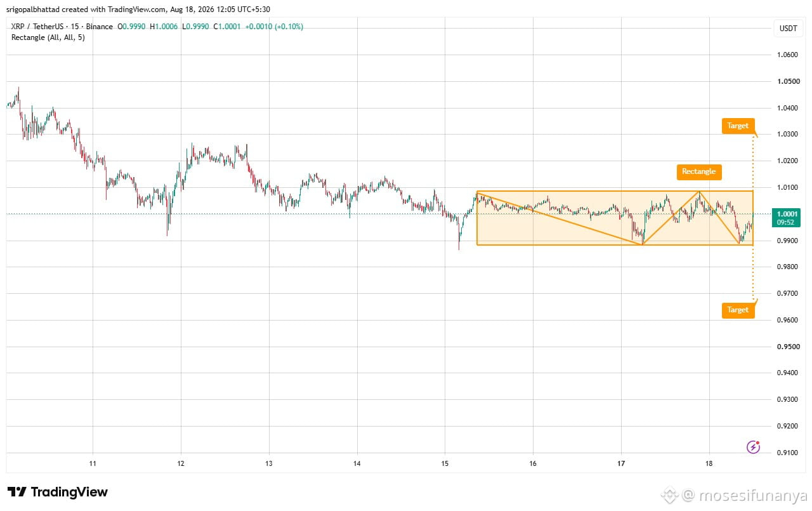Click the 1.0500 price axis label
Screen dimensions: 812x511
787,82
